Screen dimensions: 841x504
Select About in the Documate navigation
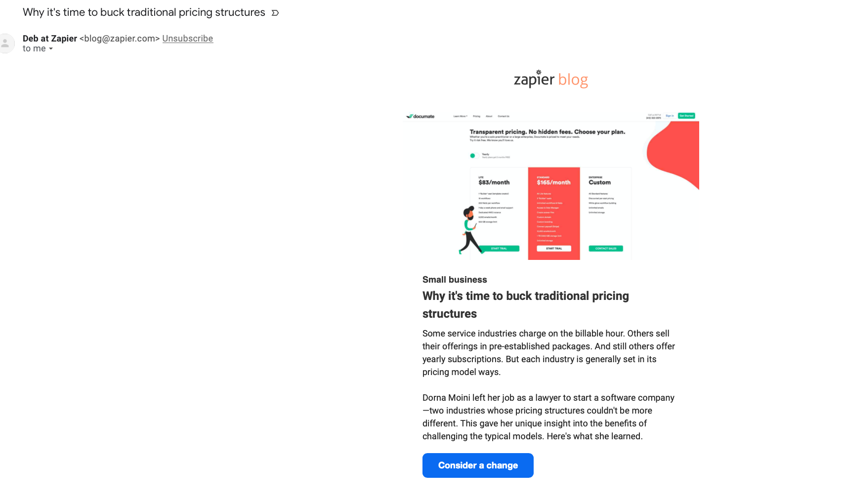pos(489,116)
